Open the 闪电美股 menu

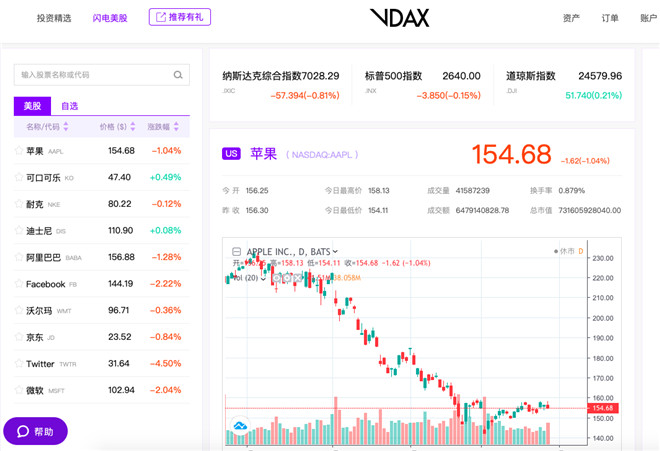[110, 18]
